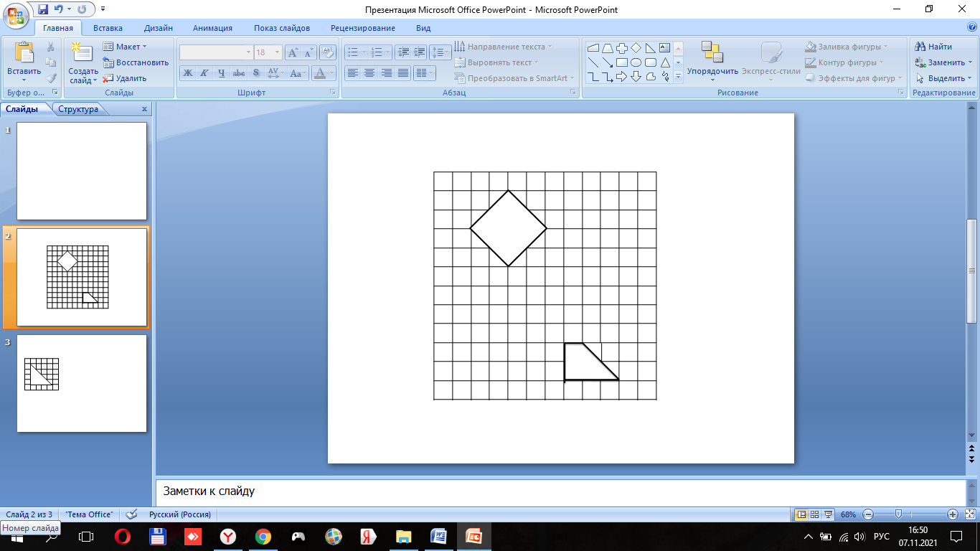Select the right triangle shape in gallery
The width and height of the screenshot is (980, 551).
pos(650,48)
